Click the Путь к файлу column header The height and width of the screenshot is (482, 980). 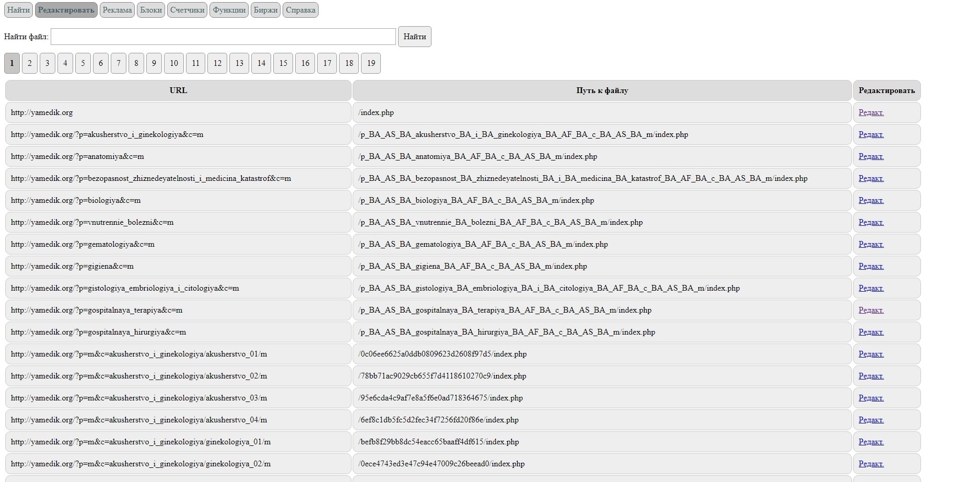tap(602, 90)
